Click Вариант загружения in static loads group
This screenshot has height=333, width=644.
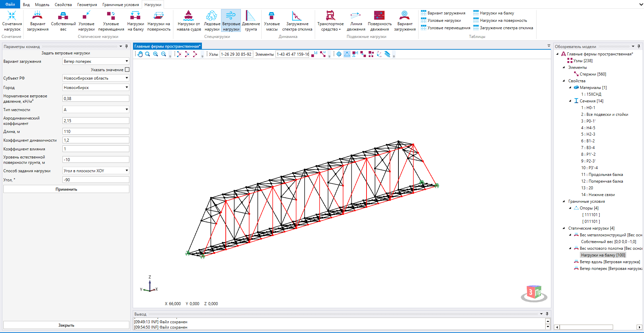38,21
